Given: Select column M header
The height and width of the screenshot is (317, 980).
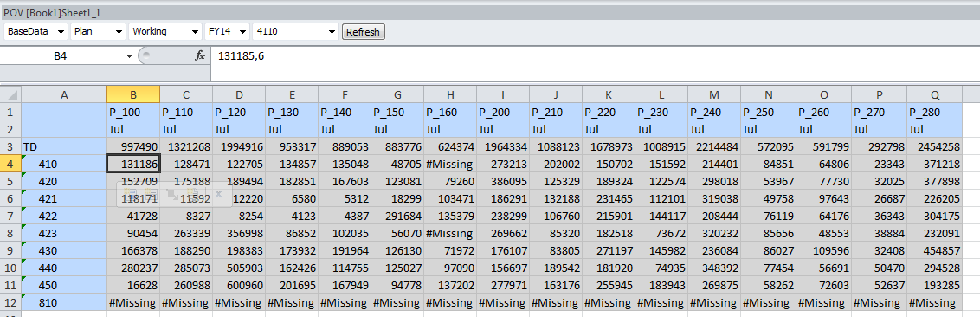Looking at the screenshot, I should [x=714, y=94].
